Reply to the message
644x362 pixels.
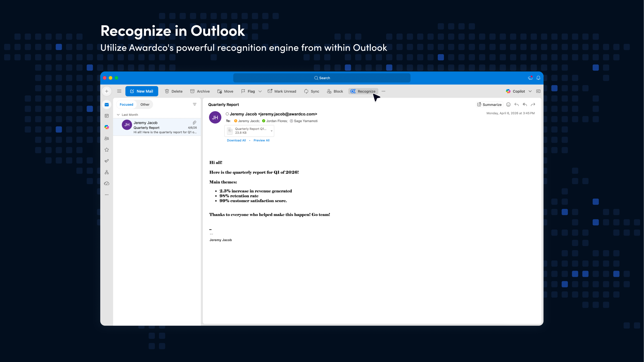click(x=517, y=104)
